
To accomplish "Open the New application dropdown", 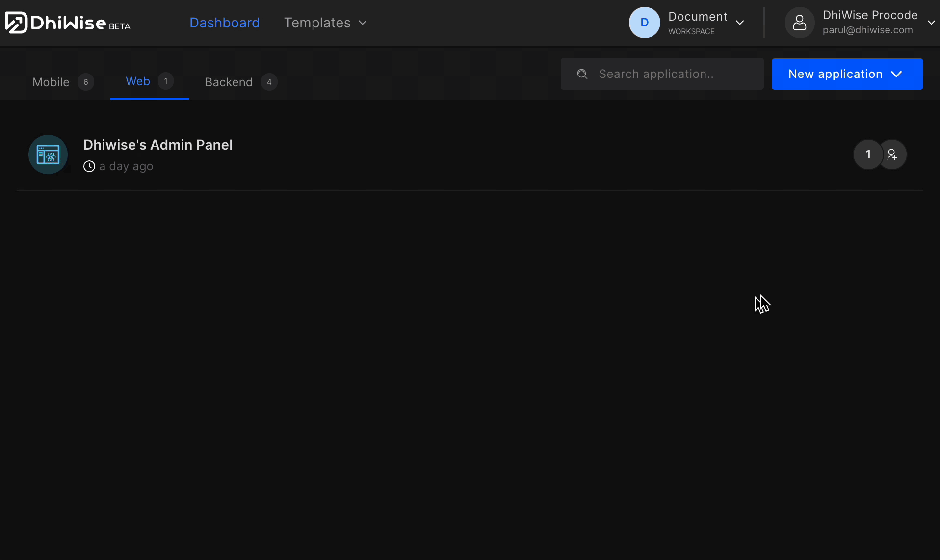I will coord(847,74).
